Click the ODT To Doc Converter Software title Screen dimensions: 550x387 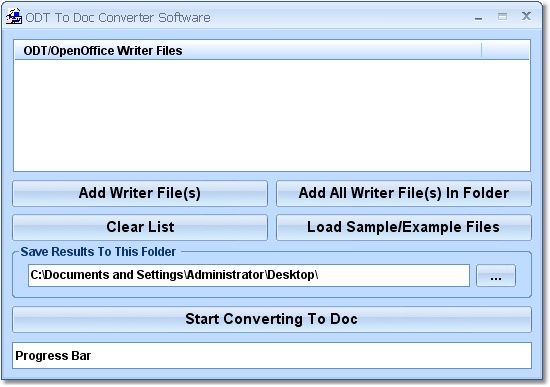[x=118, y=18]
